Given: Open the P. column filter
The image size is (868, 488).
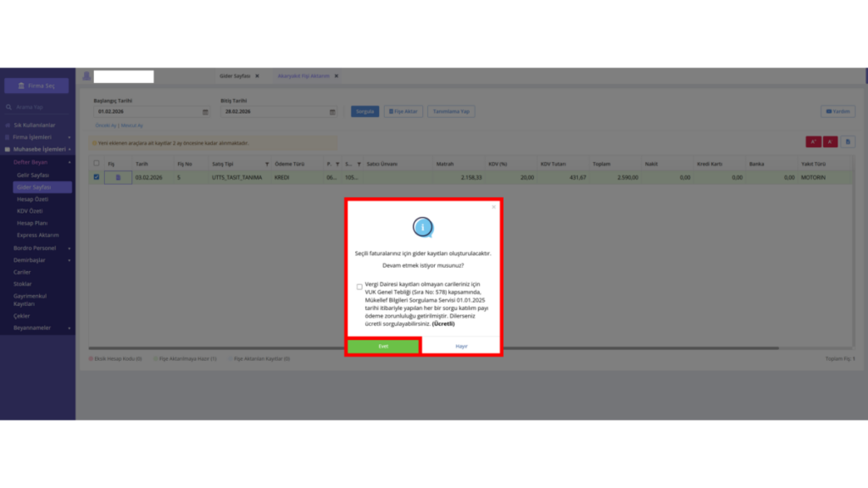Looking at the screenshot, I should [337, 164].
